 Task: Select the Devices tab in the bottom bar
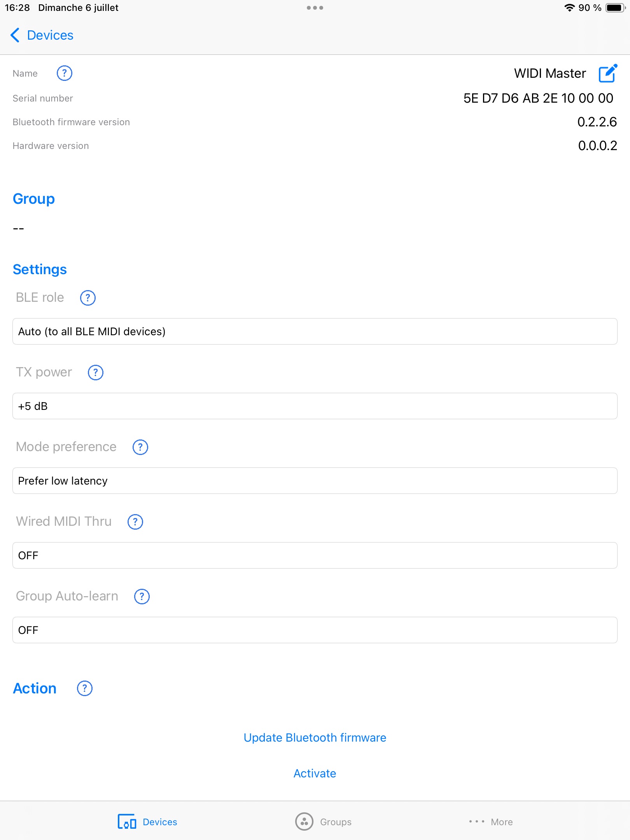click(x=147, y=822)
